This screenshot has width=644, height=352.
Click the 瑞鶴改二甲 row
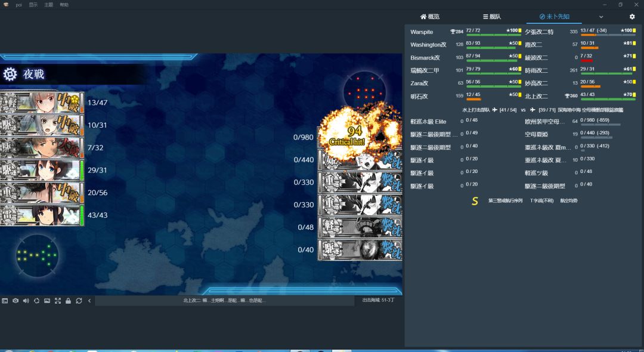click(x=465, y=70)
